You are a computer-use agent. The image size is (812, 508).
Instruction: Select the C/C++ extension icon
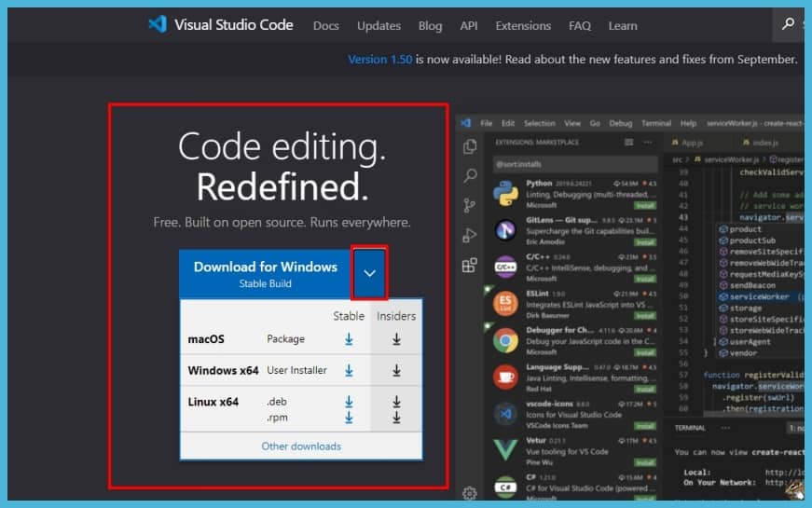[x=505, y=268]
